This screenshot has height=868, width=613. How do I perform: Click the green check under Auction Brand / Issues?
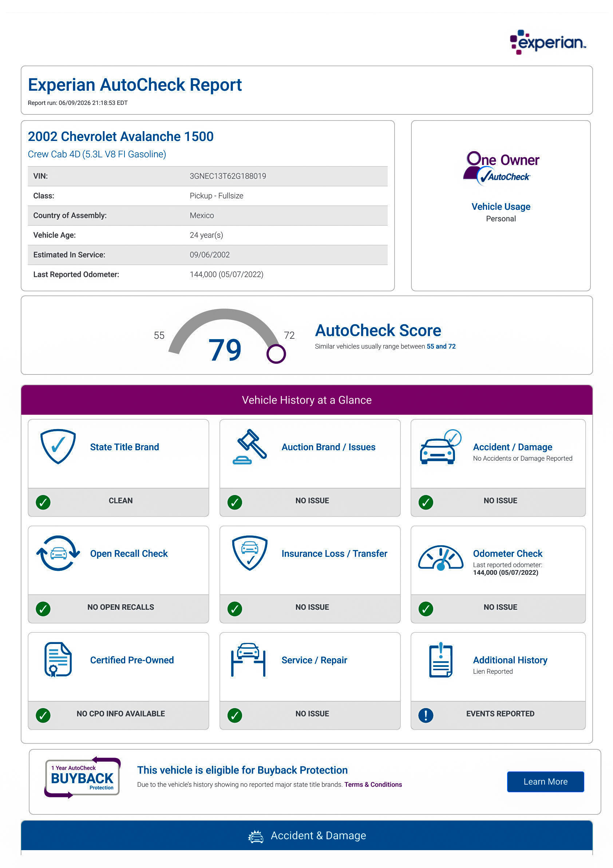[234, 502]
